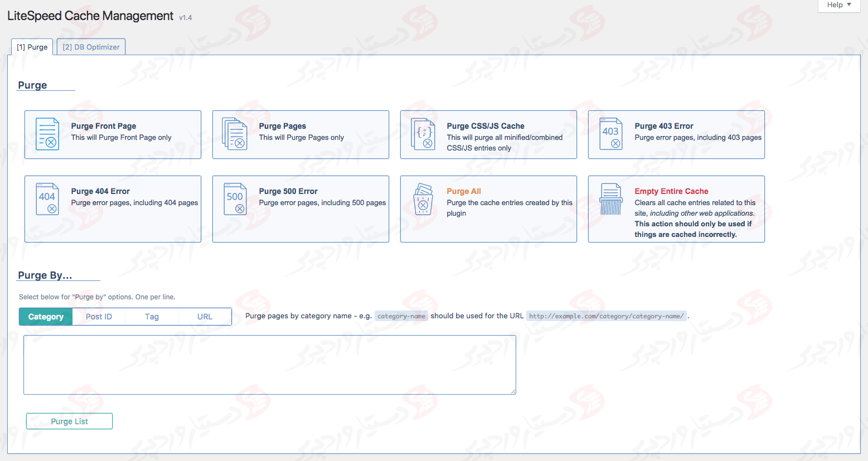This screenshot has width=868, height=461.
Task: Click the Empty Entire Cache shredder icon
Action: click(610, 199)
